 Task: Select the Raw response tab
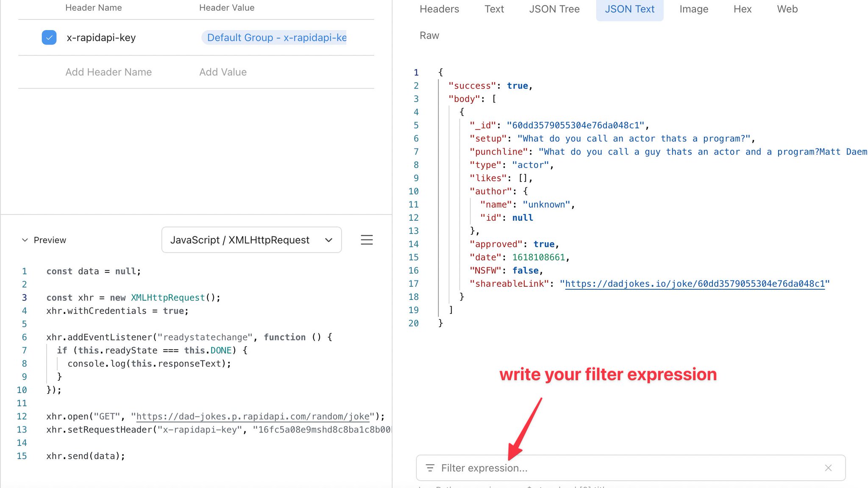pyautogui.click(x=429, y=36)
